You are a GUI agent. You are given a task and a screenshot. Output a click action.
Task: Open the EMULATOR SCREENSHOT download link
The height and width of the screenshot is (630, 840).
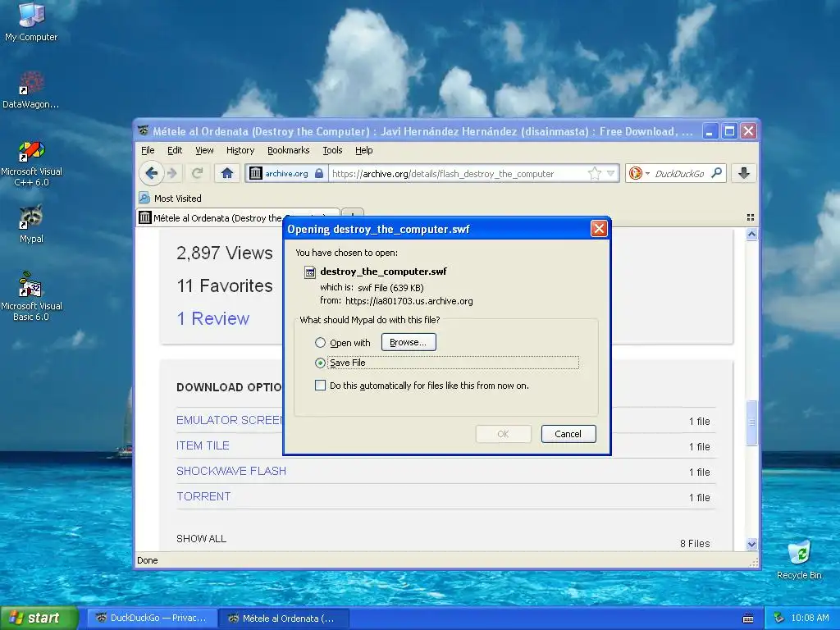pos(230,420)
